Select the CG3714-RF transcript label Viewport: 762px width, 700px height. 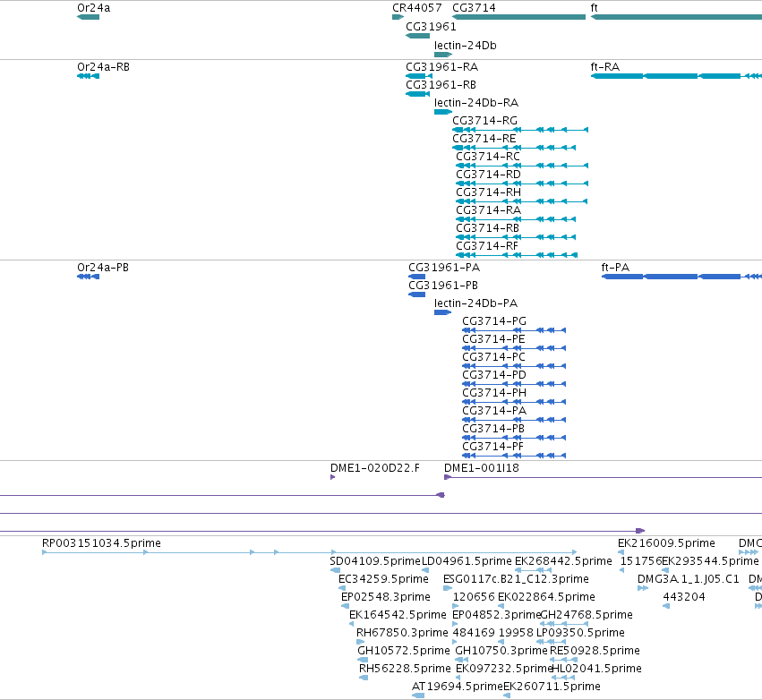click(487, 246)
